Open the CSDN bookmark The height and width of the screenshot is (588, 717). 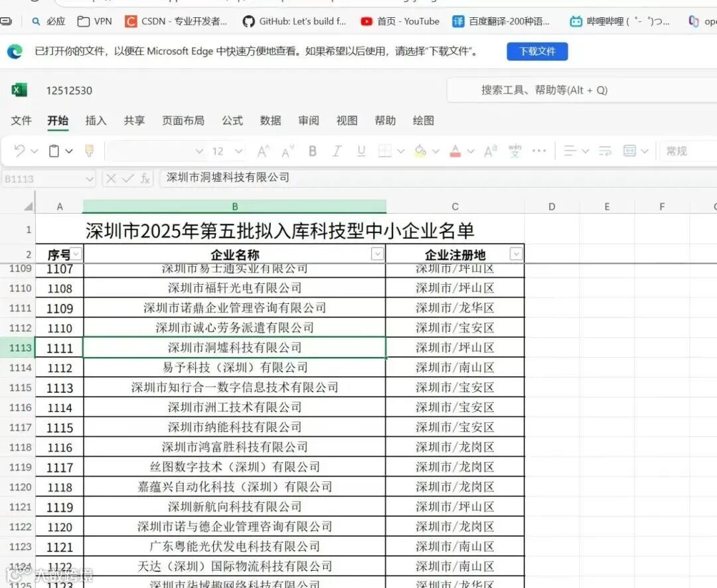[176, 21]
